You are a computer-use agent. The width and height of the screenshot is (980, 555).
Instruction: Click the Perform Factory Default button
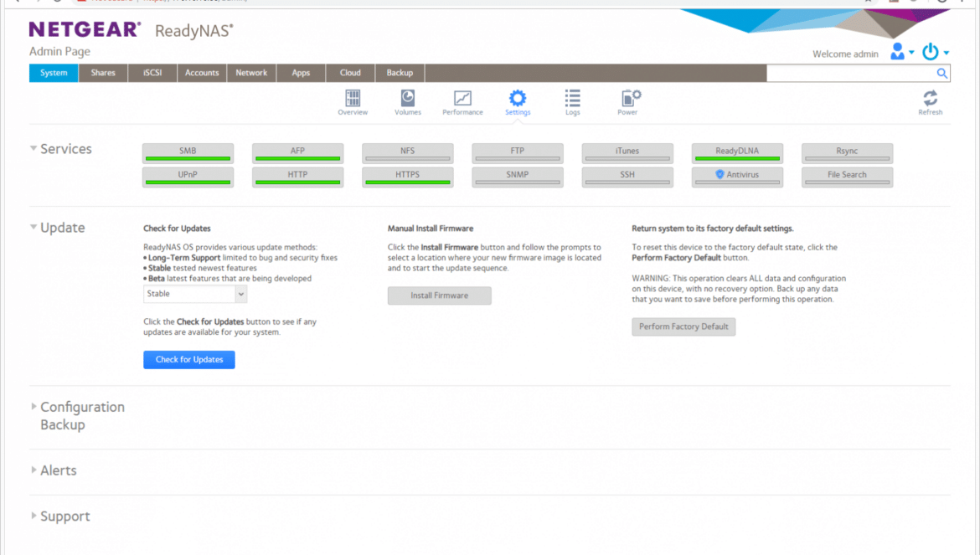683,326
